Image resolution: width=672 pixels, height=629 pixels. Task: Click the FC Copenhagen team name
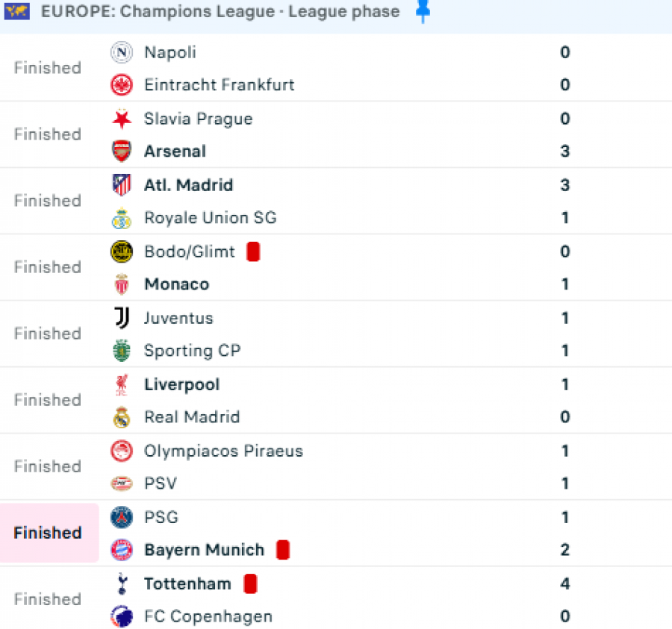pyautogui.click(x=208, y=616)
